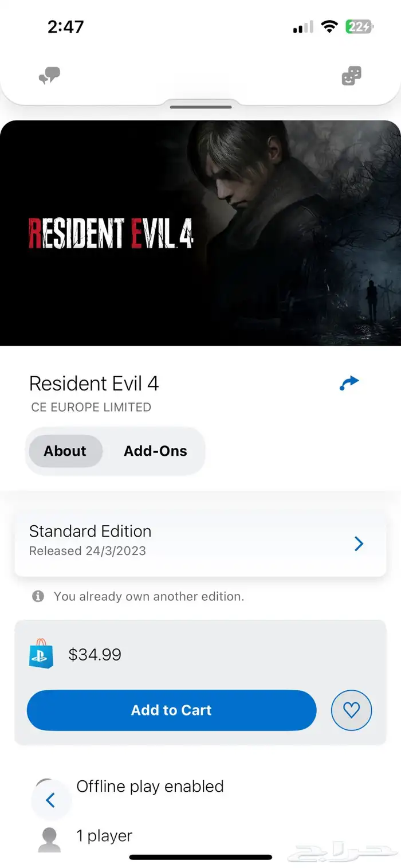This screenshot has width=401, height=868.
Task: Tap the game faces icon top right
Action: point(351,76)
